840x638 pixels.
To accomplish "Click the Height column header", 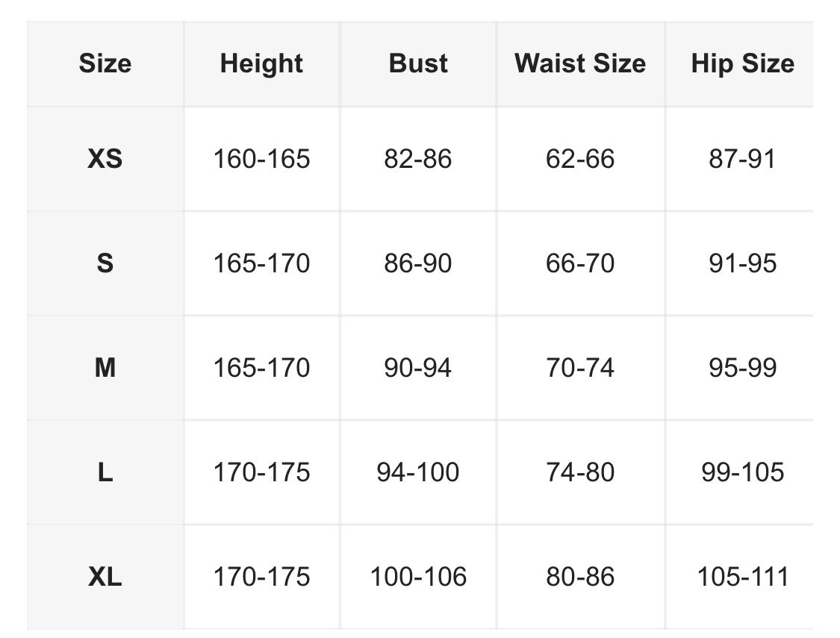I will pos(261,63).
